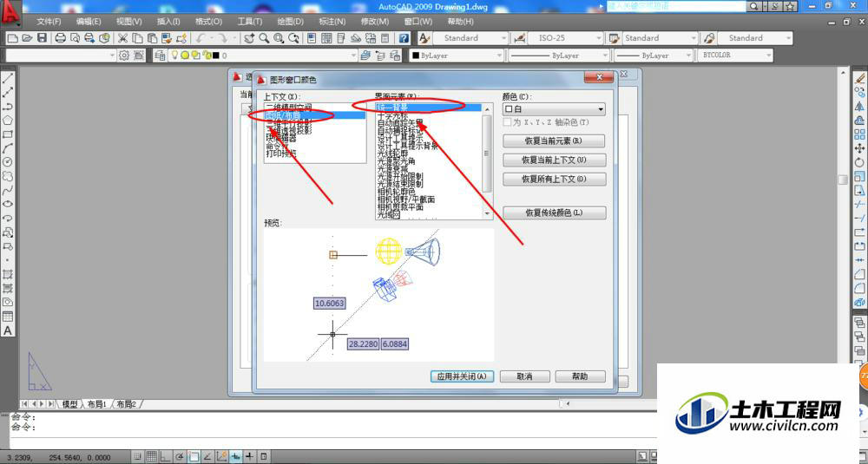Create a new drawing with New icon
868x464 pixels.
[12, 38]
